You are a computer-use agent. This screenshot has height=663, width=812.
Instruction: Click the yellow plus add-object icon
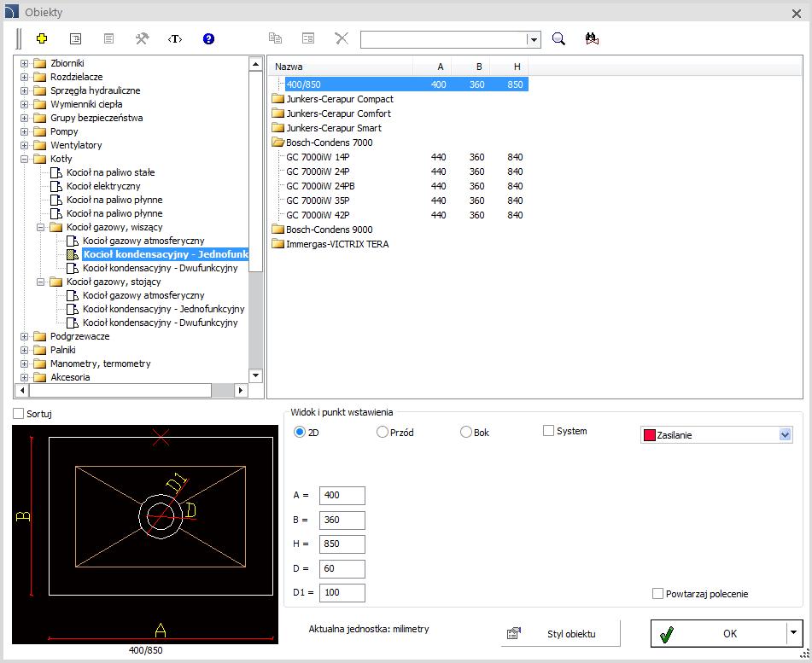[x=42, y=38]
